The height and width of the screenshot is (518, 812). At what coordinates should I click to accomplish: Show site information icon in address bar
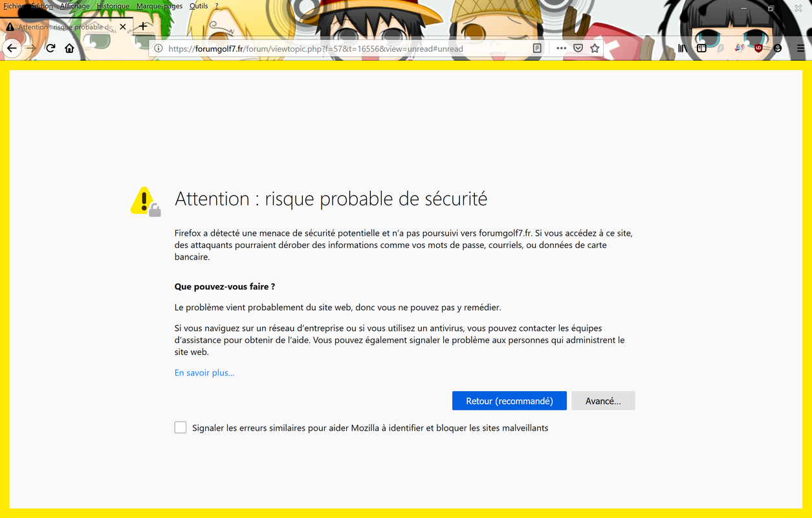(158, 49)
